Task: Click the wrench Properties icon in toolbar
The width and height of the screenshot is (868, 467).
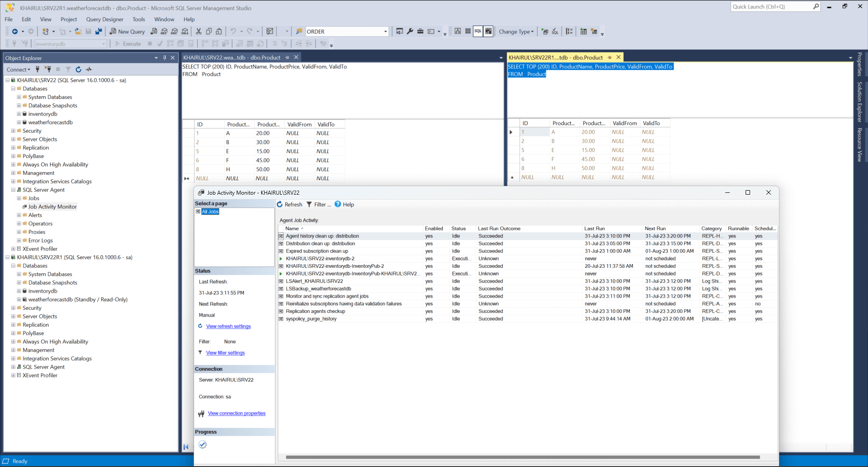Action: (x=410, y=32)
